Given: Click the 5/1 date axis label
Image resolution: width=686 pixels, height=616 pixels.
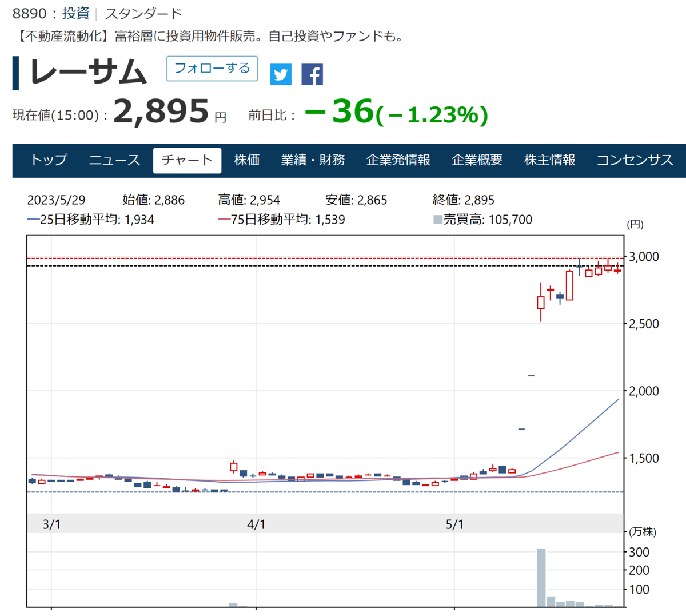Looking at the screenshot, I should click(x=454, y=524).
